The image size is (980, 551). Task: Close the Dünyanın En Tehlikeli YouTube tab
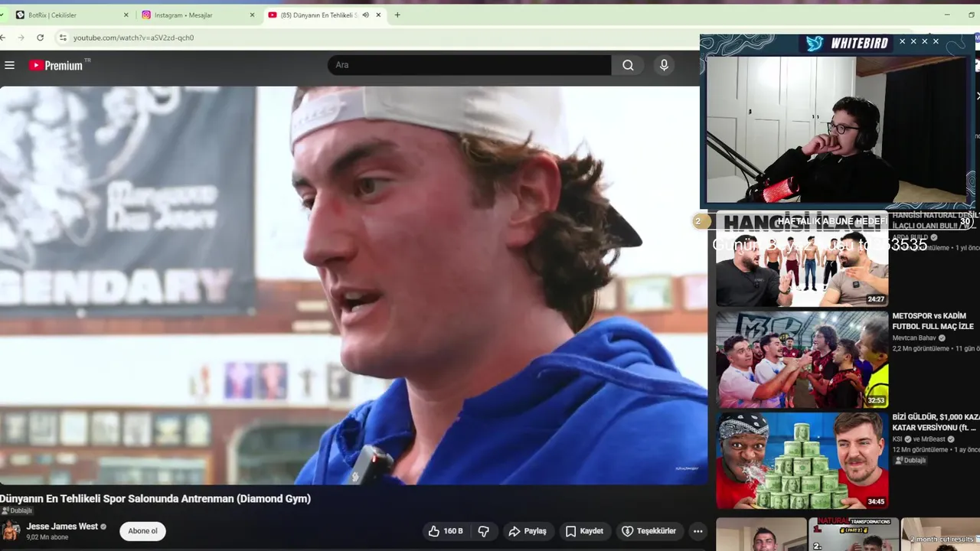click(377, 15)
